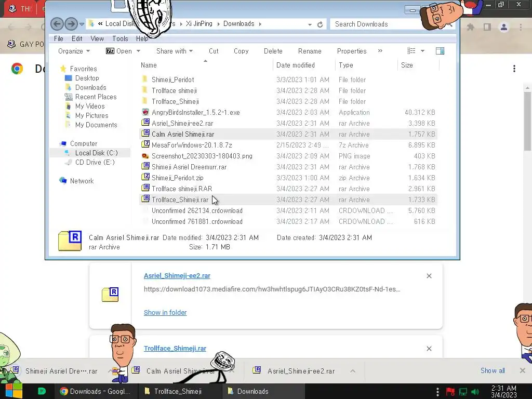Select the Calm Asriel Shimeji.rar file icon
532x399 pixels.
click(x=145, y=134)
